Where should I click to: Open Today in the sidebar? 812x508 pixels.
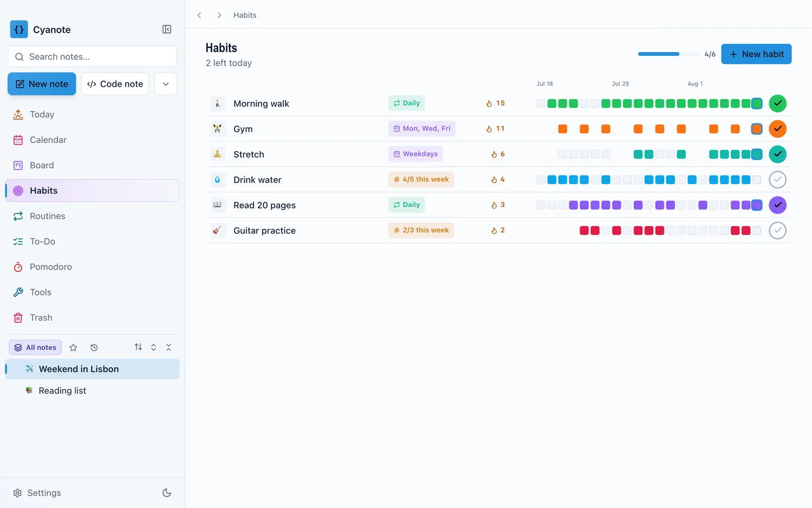click(x=92, y=114)
